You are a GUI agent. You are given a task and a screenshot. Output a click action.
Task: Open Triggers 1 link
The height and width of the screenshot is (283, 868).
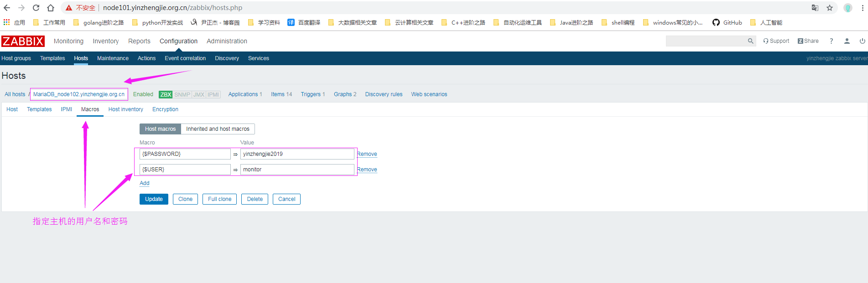pos(313,94)
